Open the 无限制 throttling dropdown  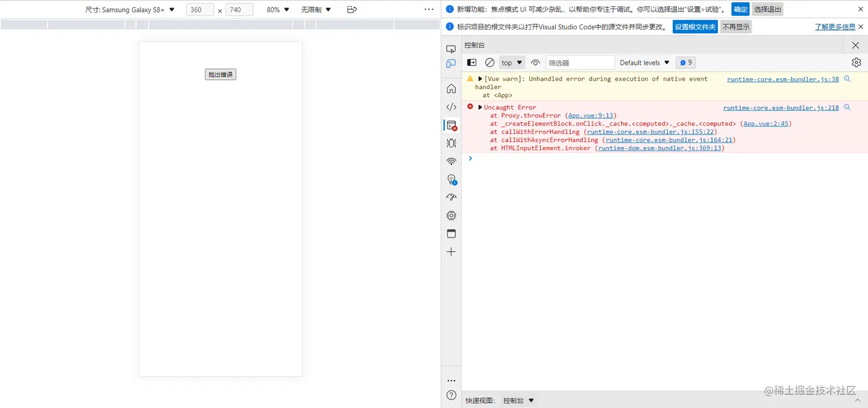coord(316,10)
